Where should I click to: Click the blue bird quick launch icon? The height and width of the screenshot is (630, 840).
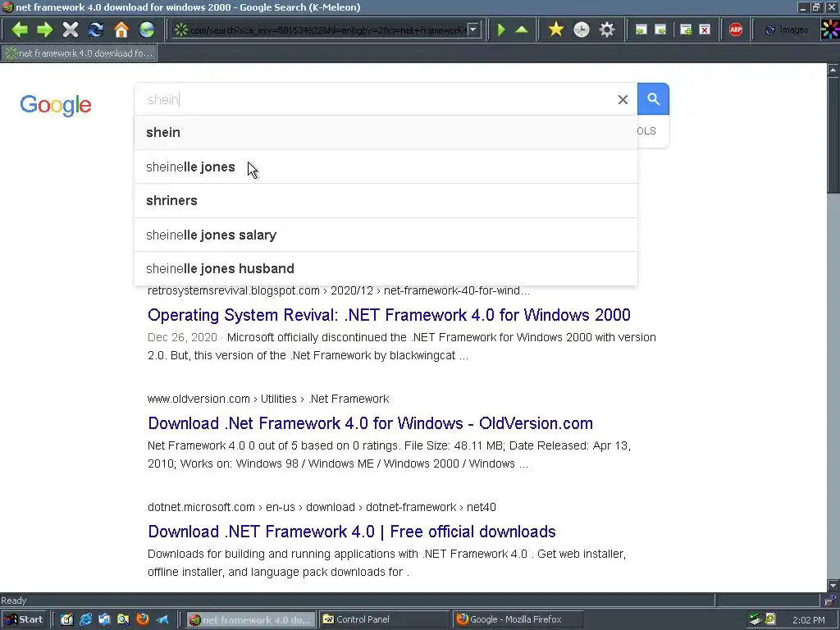tap(162, 619)
